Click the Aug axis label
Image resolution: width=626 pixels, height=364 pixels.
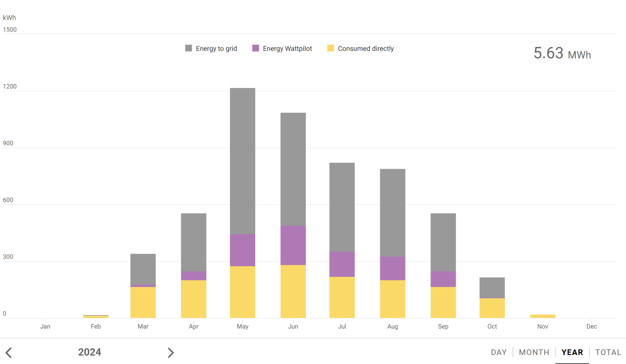click(x=393, y=326)
